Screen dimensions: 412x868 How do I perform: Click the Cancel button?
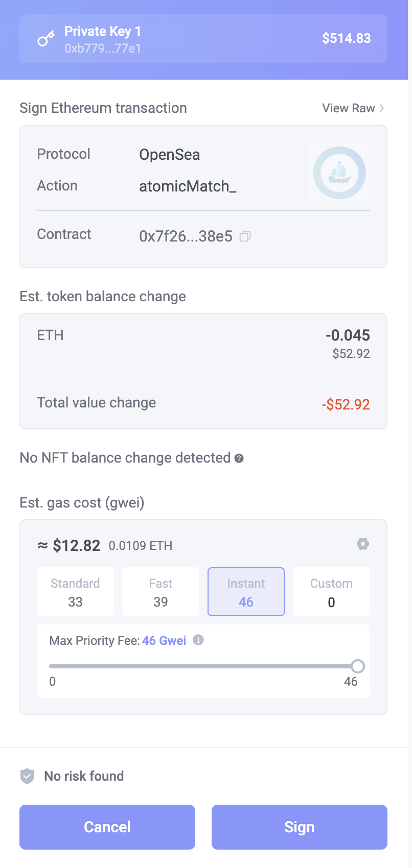point(107,827)
